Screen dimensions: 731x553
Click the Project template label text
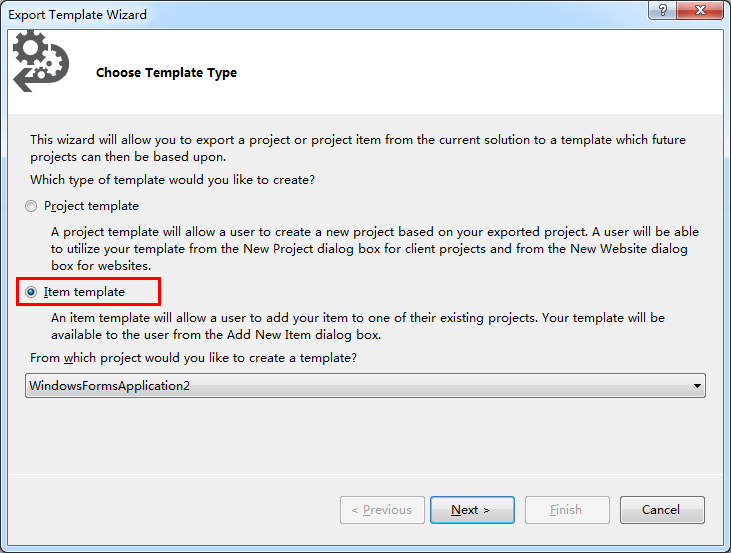92,206
